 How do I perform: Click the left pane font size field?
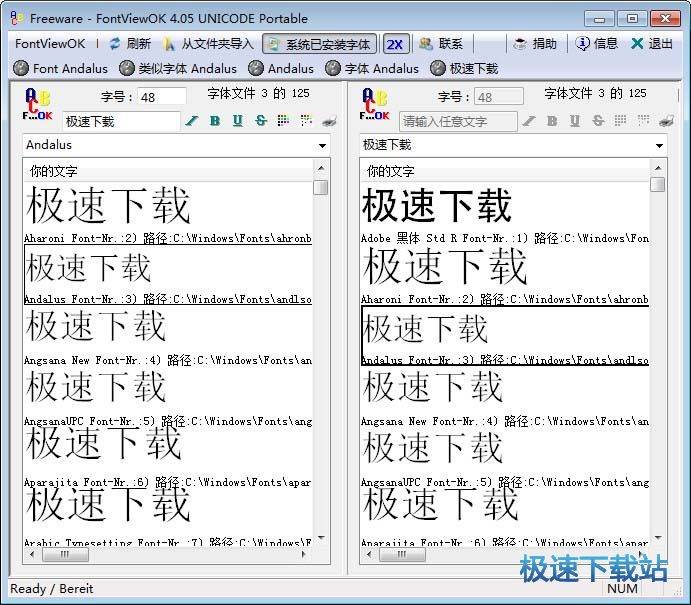pos(160,97)
